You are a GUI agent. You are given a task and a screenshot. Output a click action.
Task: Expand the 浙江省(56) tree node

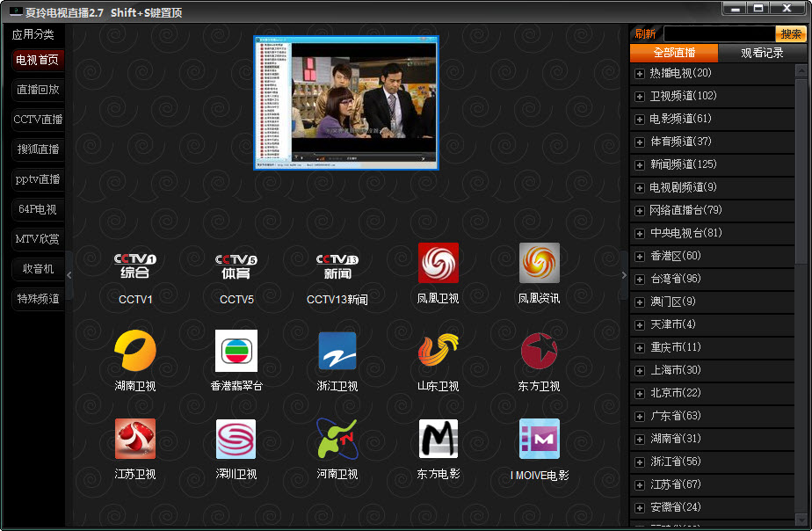[640, 462]
